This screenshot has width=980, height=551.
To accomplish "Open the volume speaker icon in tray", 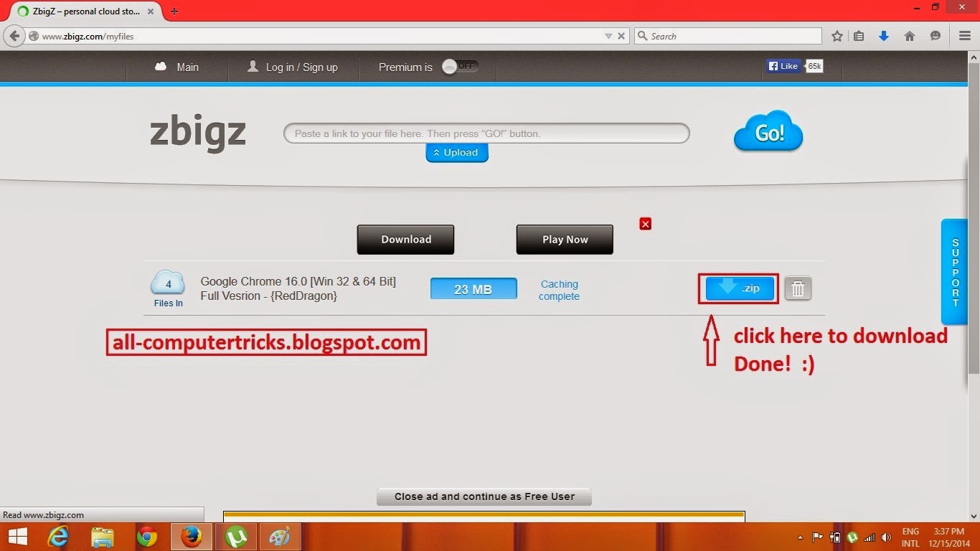I will tap(887, 537).
